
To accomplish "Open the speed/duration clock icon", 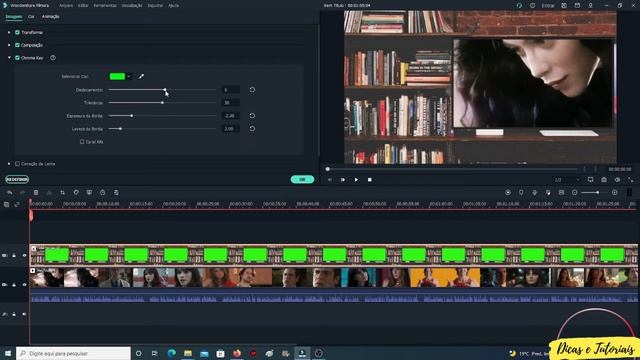I will click(102, 192).
